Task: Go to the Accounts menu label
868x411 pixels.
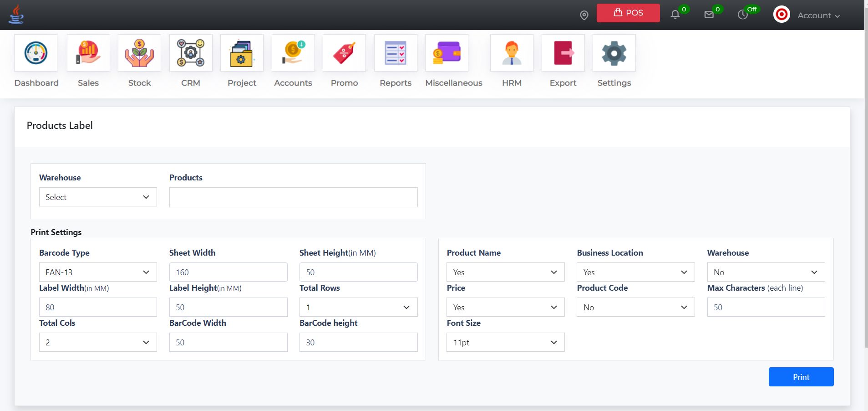Action: (293, 83)
